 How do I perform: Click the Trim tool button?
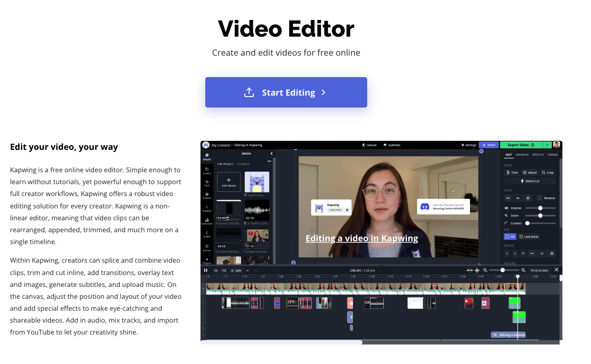pyautogui.click(x=512, y=173)
